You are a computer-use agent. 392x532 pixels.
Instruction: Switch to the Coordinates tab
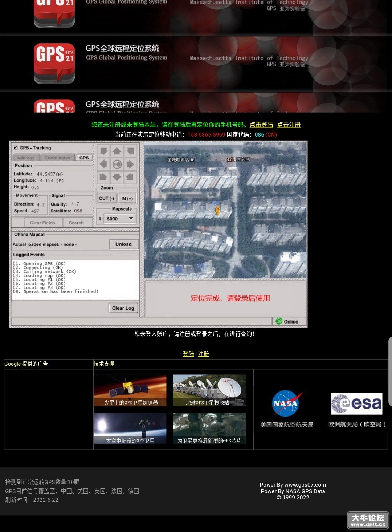[x=57, y=158]
